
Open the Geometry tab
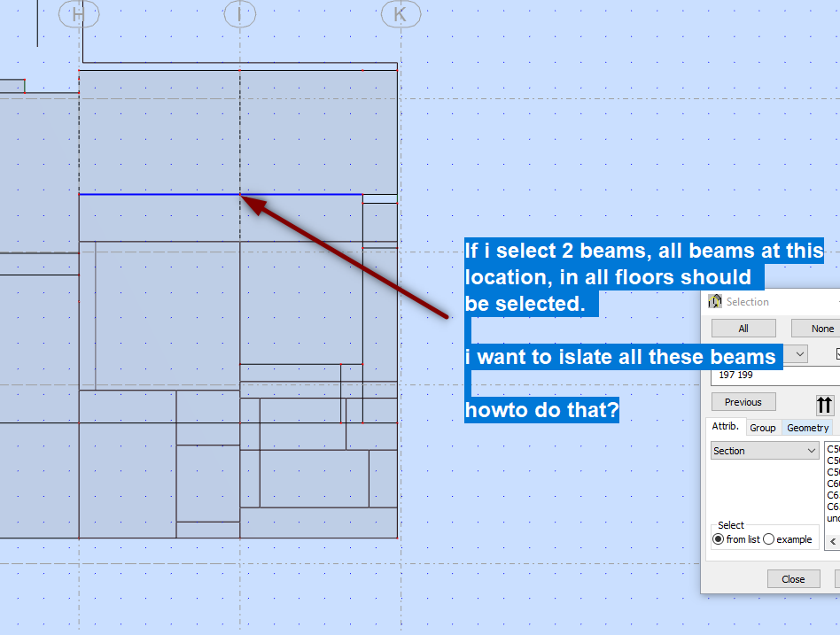click(x=807, y=427)
